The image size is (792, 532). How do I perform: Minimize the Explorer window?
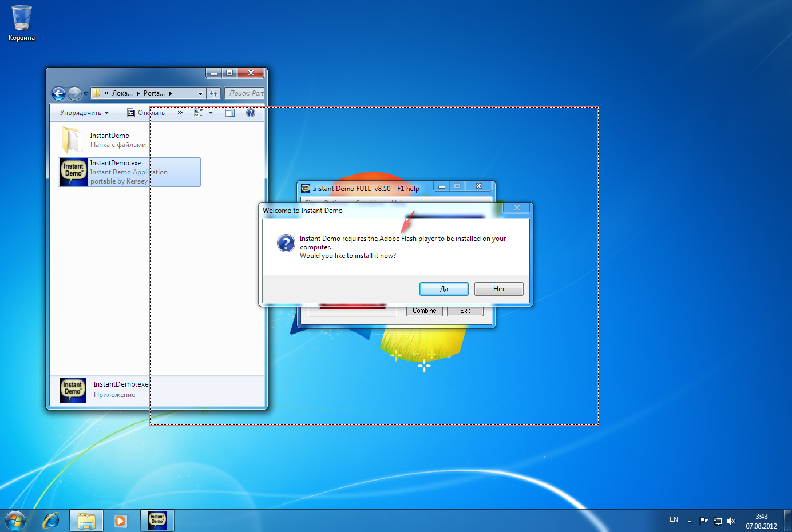point(213,73)
